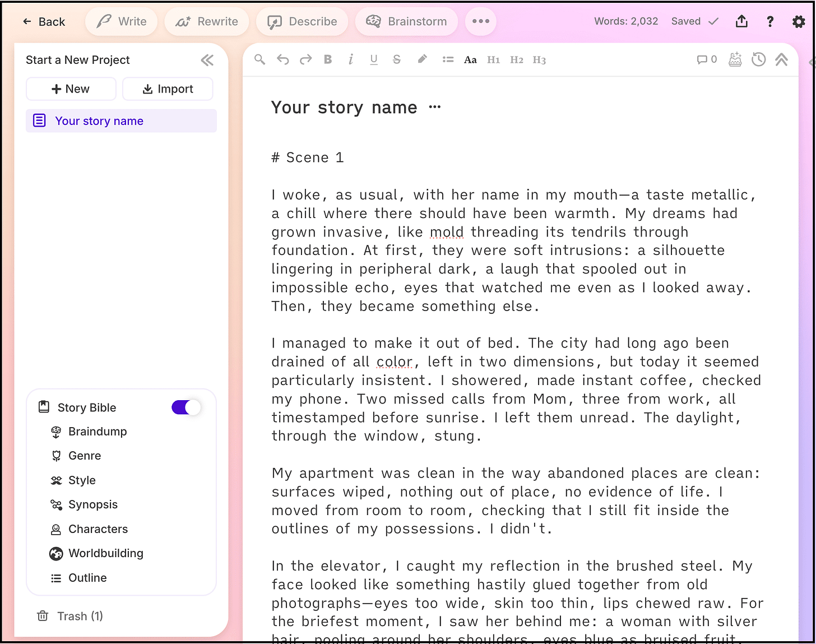Collapse the sidebar with double left chevron
The height and width of the screenshot is (644, 816).
click(x=207, y=60)
